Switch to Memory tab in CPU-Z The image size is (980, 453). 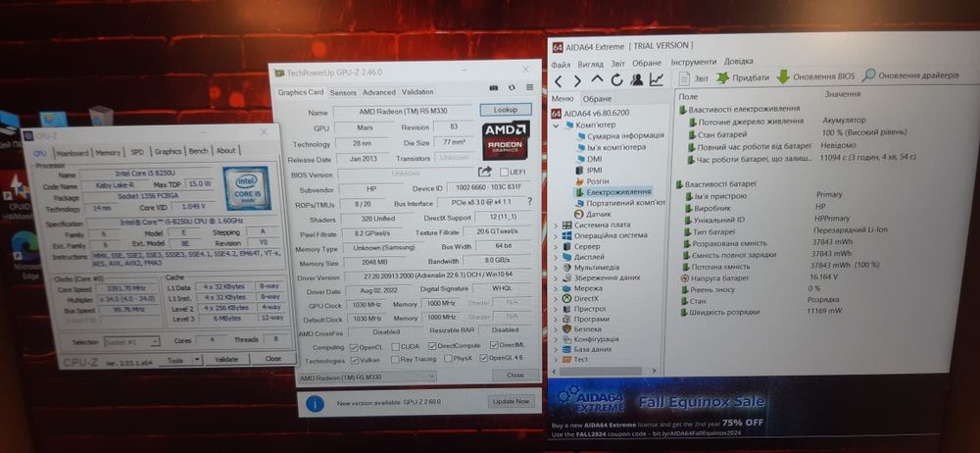108,152
